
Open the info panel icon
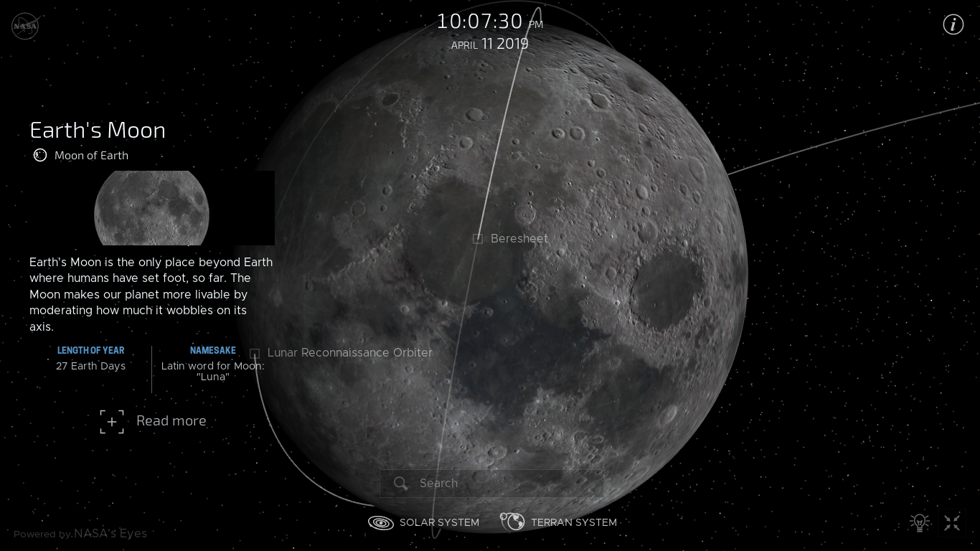click(x=953, y=24)
